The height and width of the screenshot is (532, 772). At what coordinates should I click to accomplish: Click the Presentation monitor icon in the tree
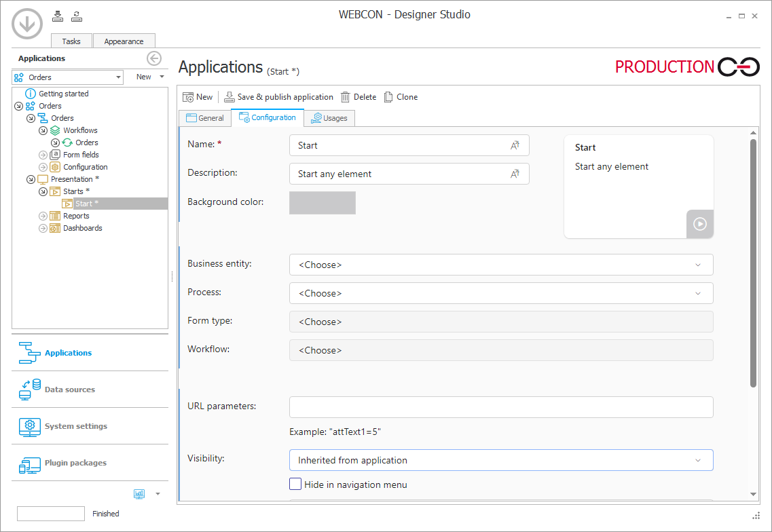(43, 179)
